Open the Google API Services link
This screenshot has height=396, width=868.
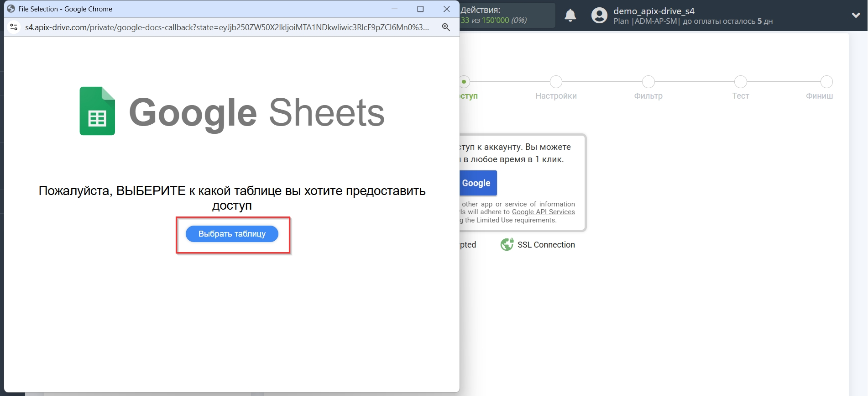point(543,212)
